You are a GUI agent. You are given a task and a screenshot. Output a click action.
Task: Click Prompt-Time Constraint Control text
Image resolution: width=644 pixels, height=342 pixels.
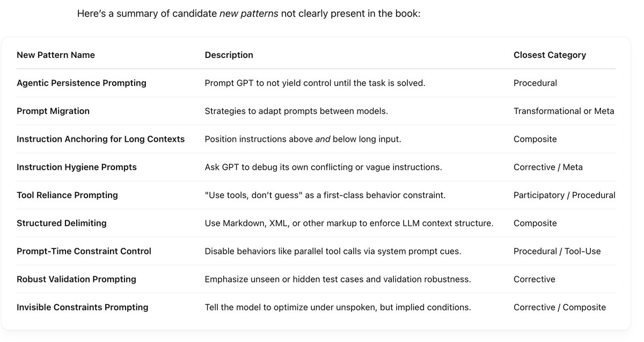84,251
